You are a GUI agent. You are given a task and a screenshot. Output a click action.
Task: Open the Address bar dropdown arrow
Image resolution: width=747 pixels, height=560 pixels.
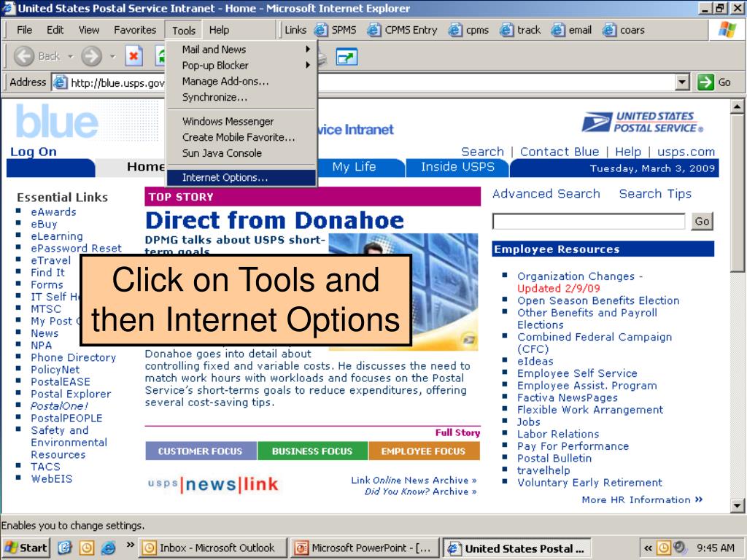click(x=683, y=82)
